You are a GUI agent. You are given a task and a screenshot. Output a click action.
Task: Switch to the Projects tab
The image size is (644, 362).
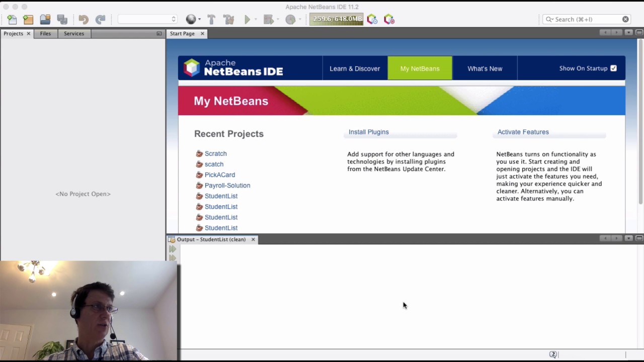pos(13,34)
